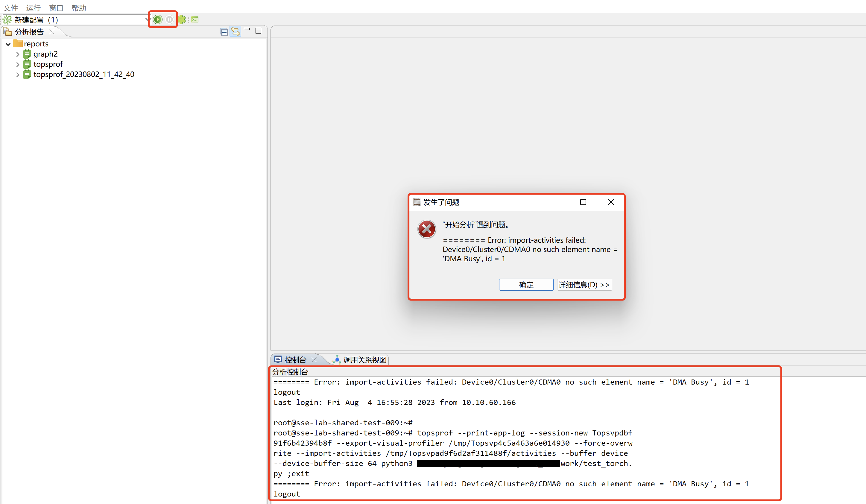Open the 运行 menu
Screen dimensions: 866x504
coord(33,7)
